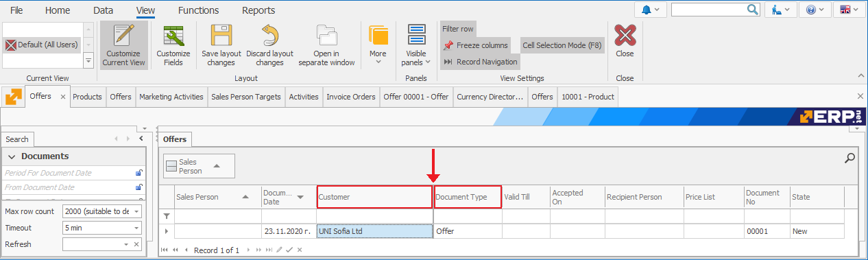The height and width of the screenshot is (260, 868).
Task: Click Customize Current View ribbon button
Action: (124, 45)
